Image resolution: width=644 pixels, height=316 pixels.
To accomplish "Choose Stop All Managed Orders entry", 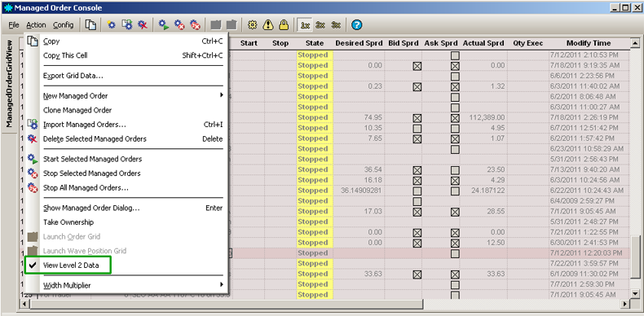I will pyautogui.click(x=126, y=187).
